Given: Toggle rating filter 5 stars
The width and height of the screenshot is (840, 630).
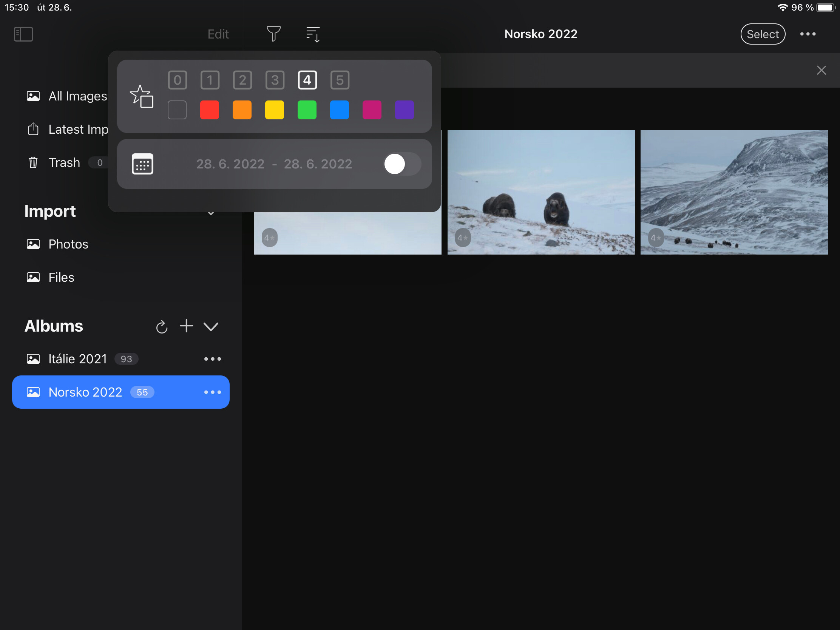Looking at the screenshot, I should [x=340, y=80].
